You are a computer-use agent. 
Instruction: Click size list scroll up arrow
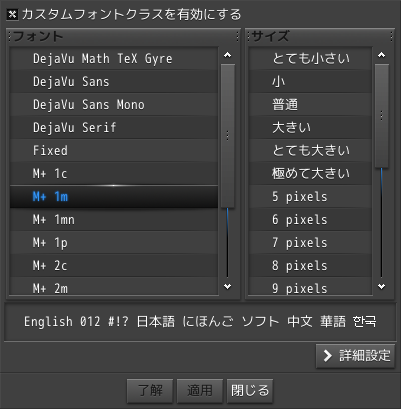pyautogui.click(x=382, y=55)
